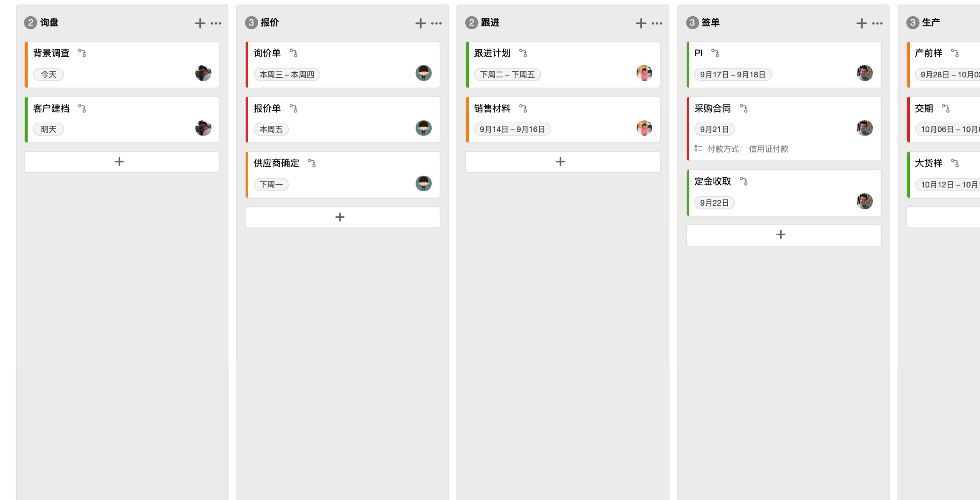Open the 签单 column ellipsis menu
The height and width of the screenshot is (500, 980).
(877, 23)
